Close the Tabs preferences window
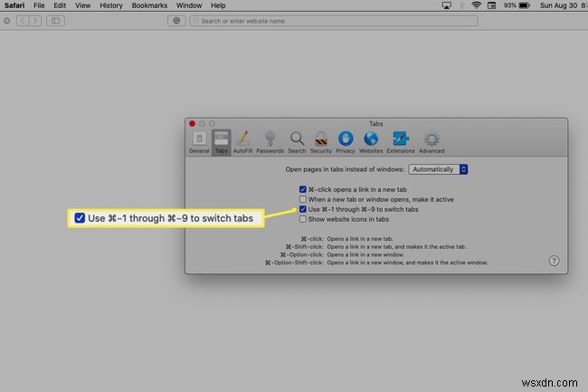The width and height of the screenshot is (588, 392). 192,123
